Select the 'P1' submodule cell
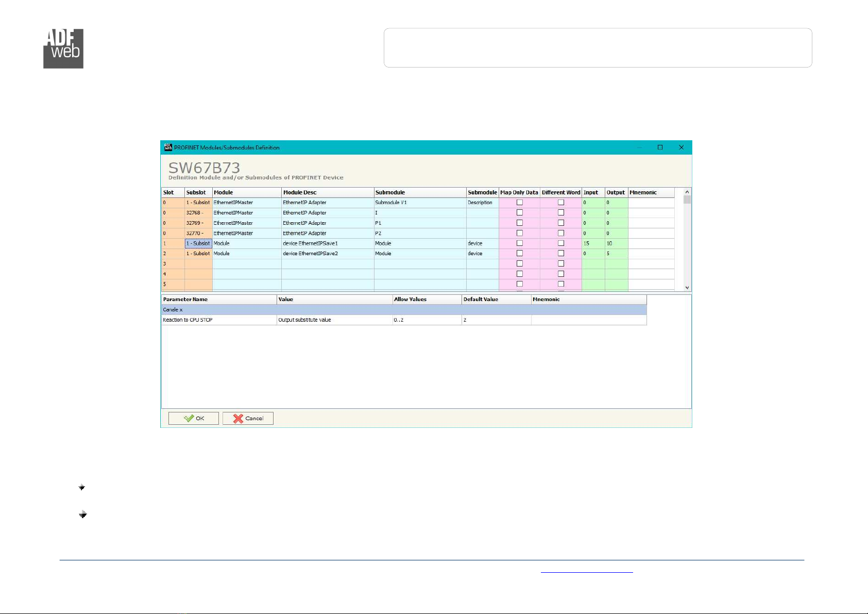868x614 pixels. coord(420,223)
